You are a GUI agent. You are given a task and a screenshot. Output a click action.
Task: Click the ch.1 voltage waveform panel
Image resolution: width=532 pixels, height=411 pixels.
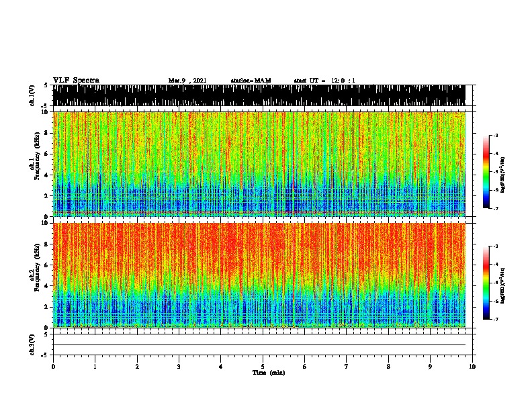tap(259, 95)
